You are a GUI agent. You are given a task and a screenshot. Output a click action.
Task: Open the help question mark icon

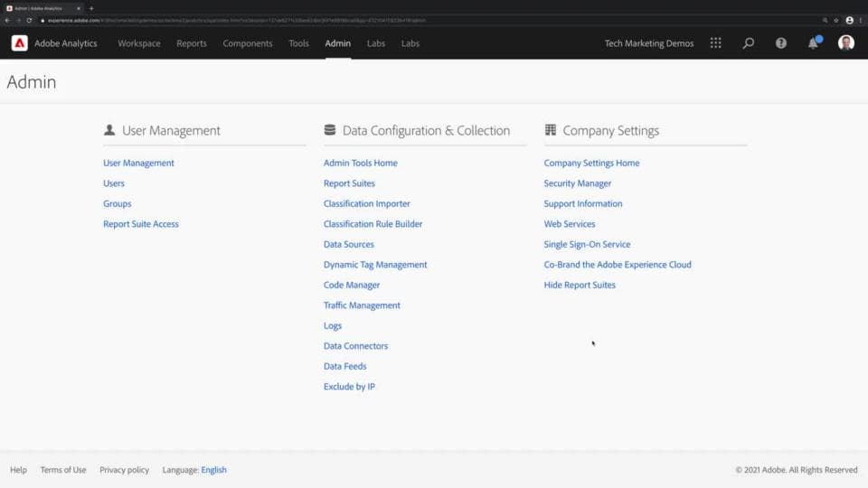[x=781, y=43]
